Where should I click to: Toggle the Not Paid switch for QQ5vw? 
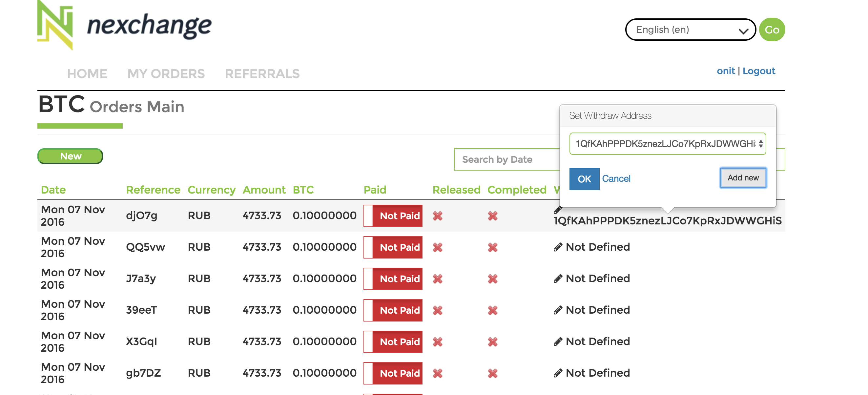click(393, 247)
